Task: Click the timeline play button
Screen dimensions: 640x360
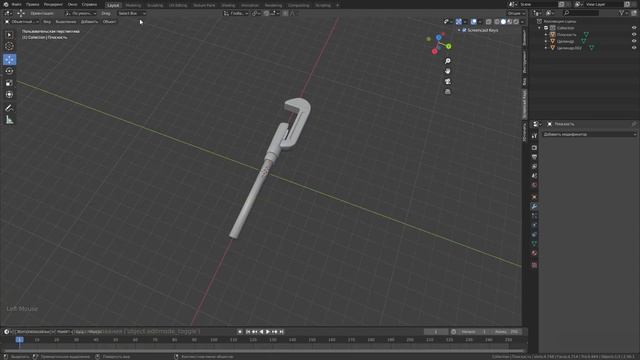Action: click(268, 332)
